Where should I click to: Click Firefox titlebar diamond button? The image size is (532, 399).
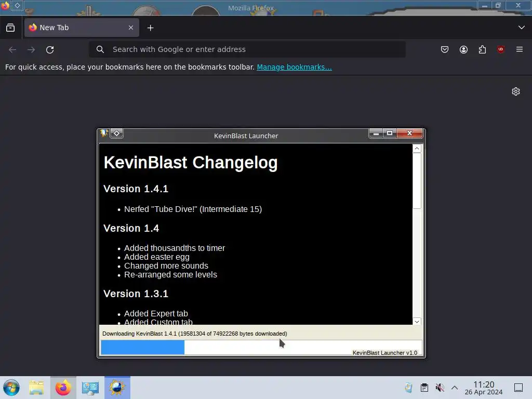click(x=17, y=5)
